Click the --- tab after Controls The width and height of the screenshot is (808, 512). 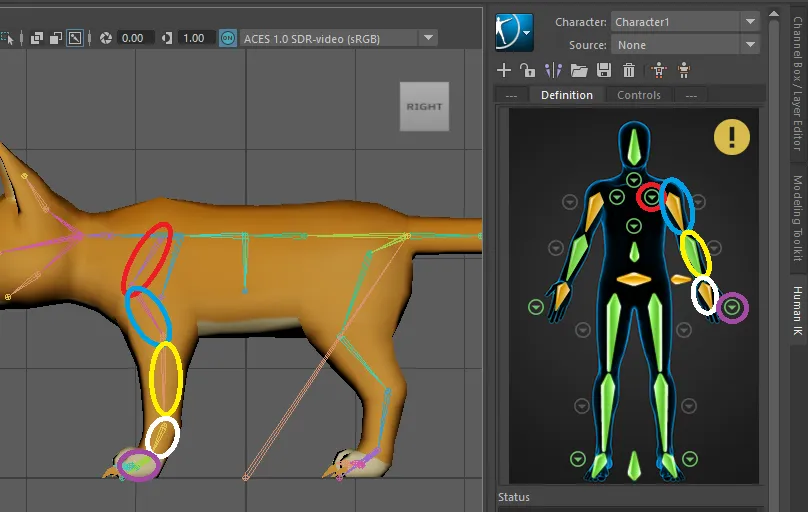691,95
